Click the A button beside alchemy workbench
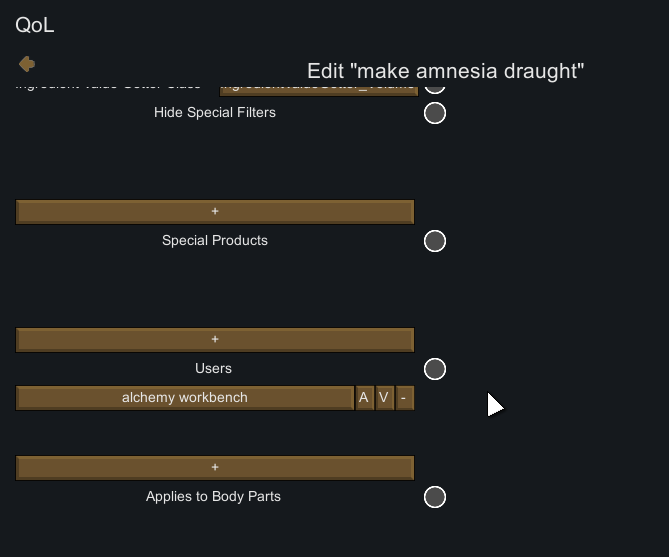This screenshot has height=557, width=669. click(364, 398)
